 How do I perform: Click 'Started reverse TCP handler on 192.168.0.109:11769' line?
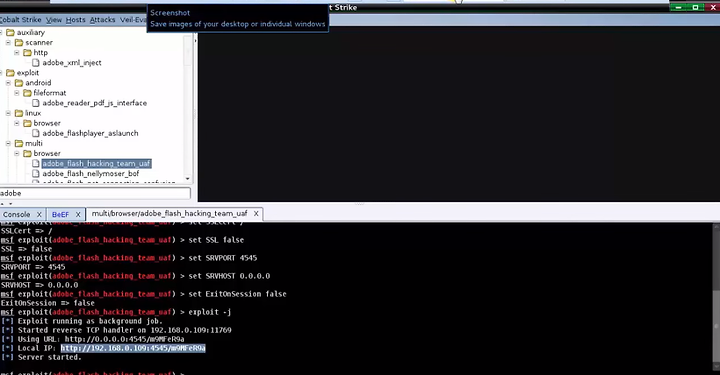[116, 330]
